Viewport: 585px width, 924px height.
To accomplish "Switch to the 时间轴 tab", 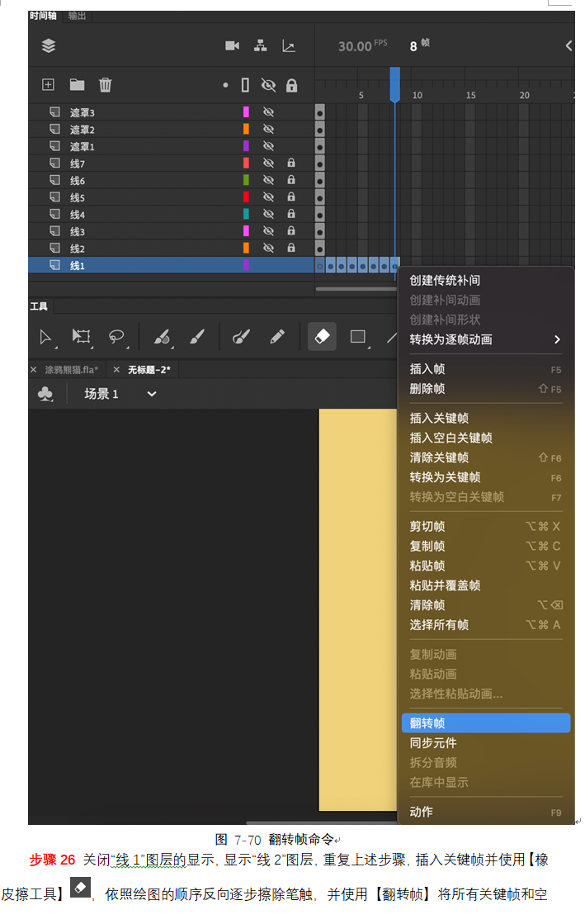I will (x=43, y=16).
